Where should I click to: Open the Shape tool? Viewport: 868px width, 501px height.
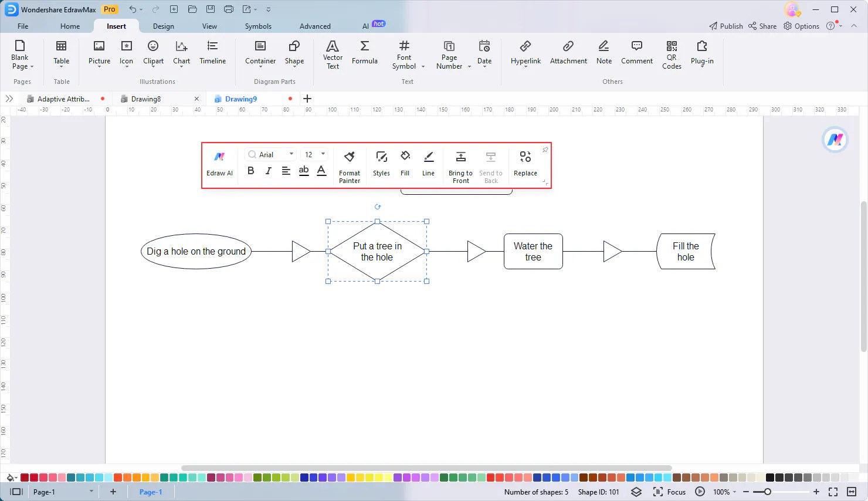tap(294, 53)
